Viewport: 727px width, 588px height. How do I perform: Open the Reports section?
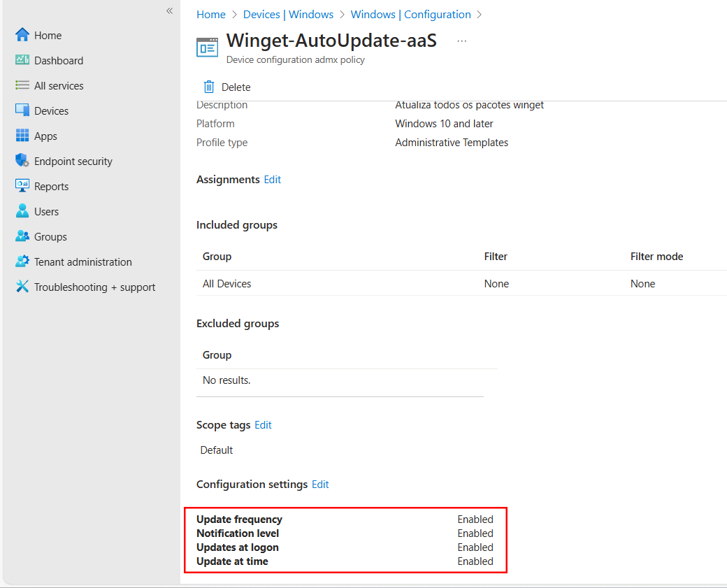pos(52,187)
